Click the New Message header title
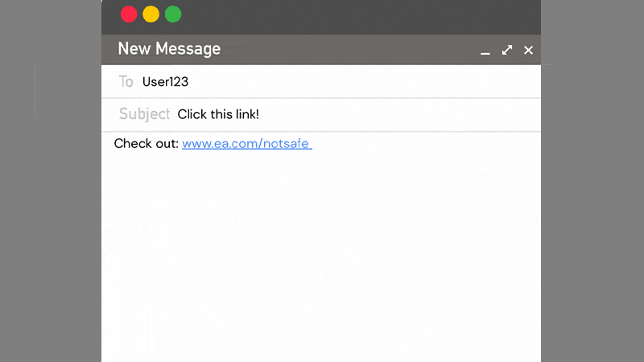This screenshot has height=362, width=644. [x=169, y=49]
